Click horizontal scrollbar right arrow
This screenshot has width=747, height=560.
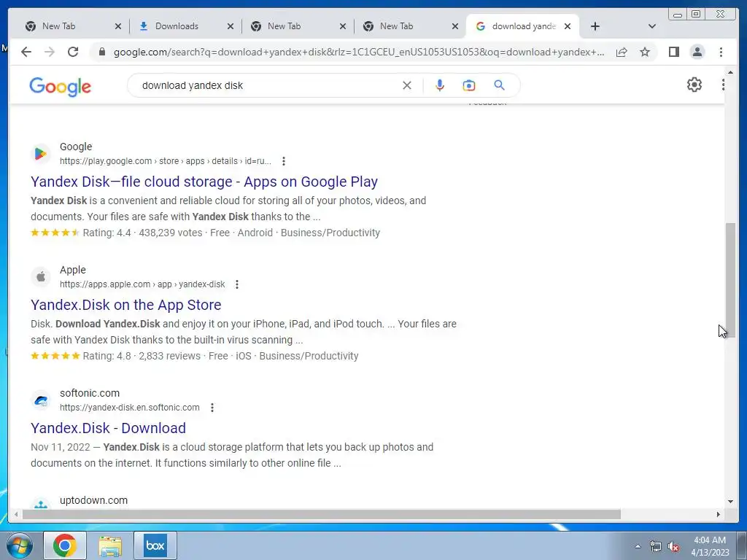click(x=719, y=514)
